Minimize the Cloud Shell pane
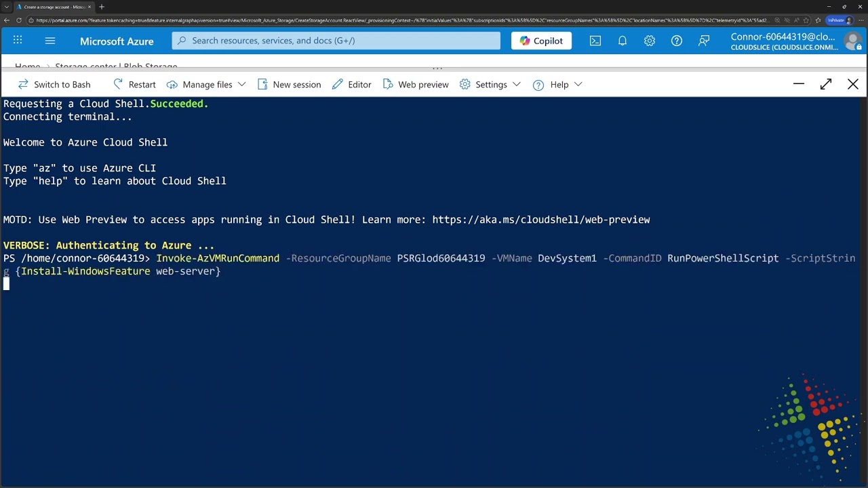Image resolution: width=868 pixels, height=488 pixels. point(799,85)
